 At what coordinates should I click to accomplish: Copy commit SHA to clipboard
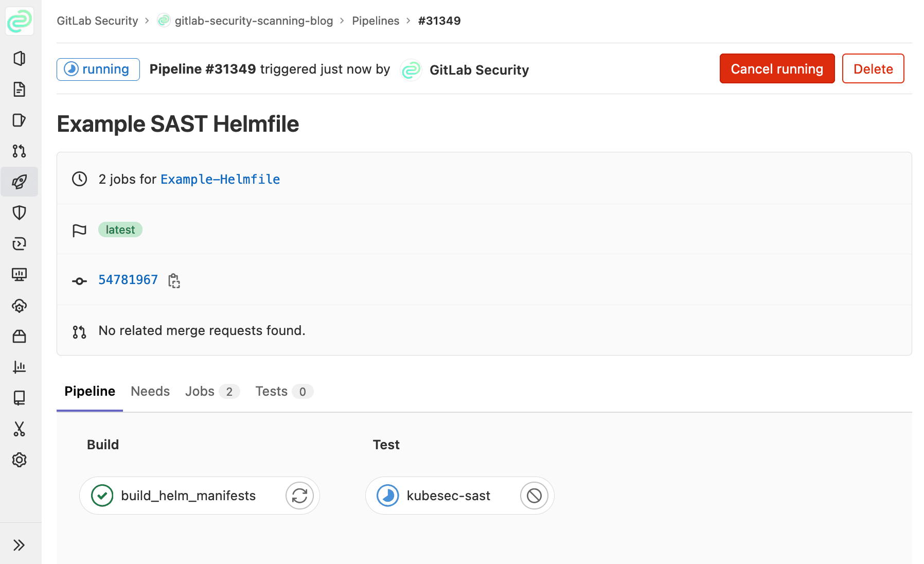174,280
